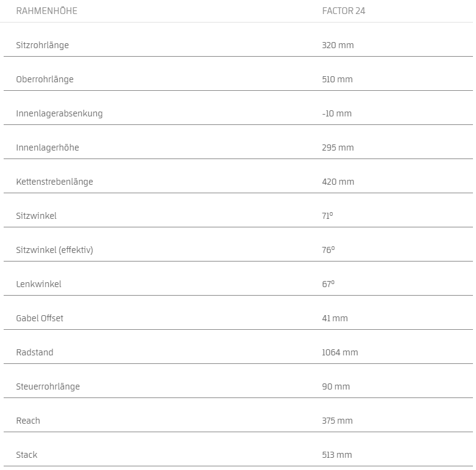Screen dimensions: 476x470
Task: Click the Stack row label
Action: pyautogui.click(x=27, y=455)
